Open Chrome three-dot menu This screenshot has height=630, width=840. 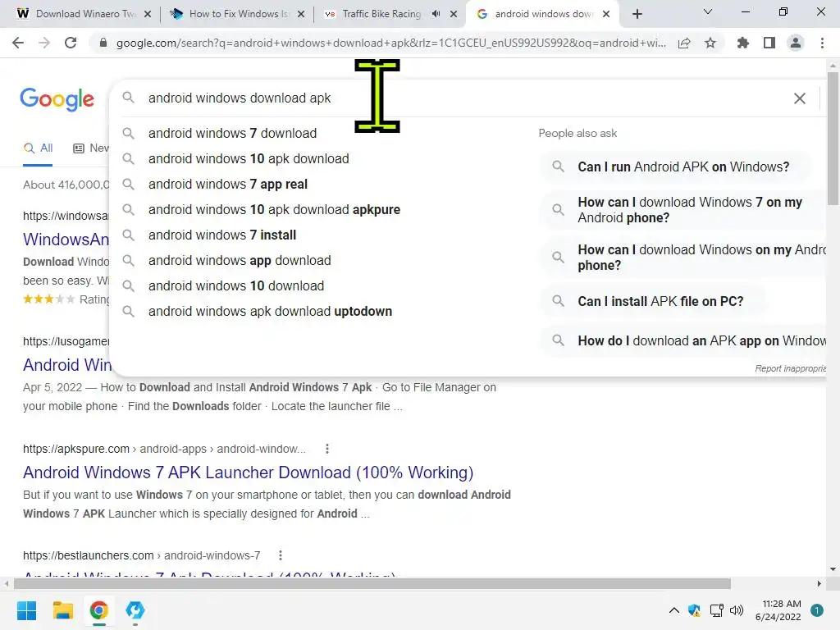(822, 43)
